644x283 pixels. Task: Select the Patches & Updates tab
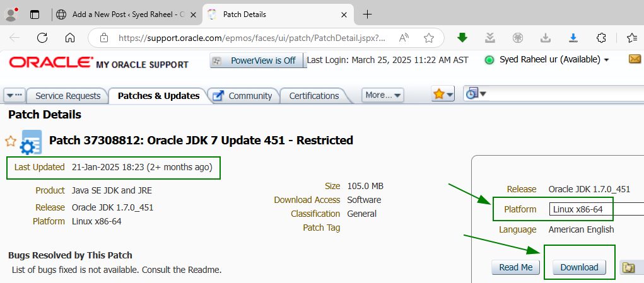(158, 96)
